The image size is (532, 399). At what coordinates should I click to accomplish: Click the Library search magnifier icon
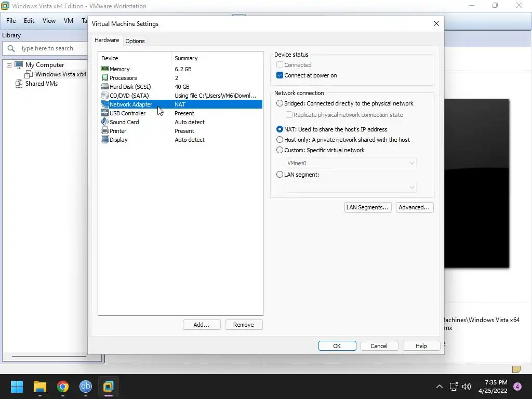click(11, 48)
